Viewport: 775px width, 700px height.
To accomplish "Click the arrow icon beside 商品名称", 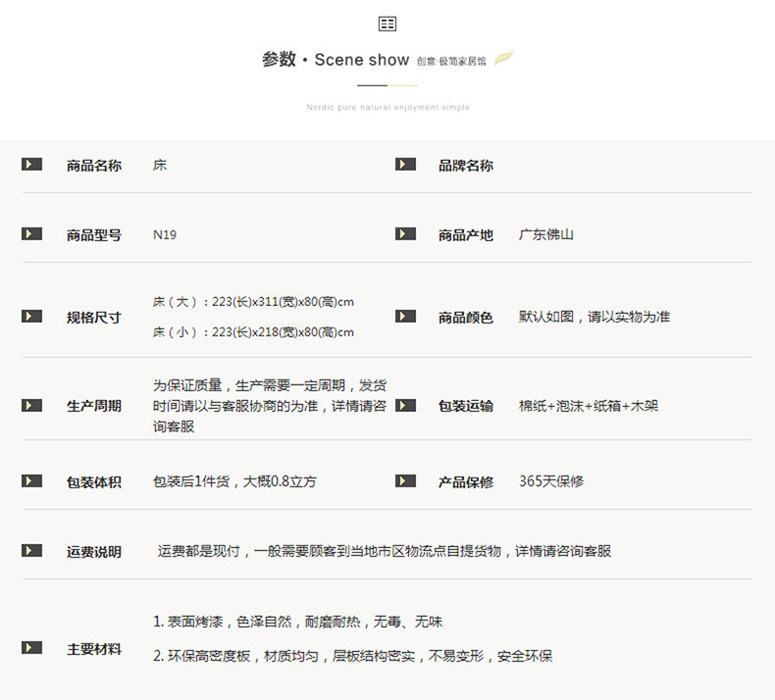I will point(31,164).
